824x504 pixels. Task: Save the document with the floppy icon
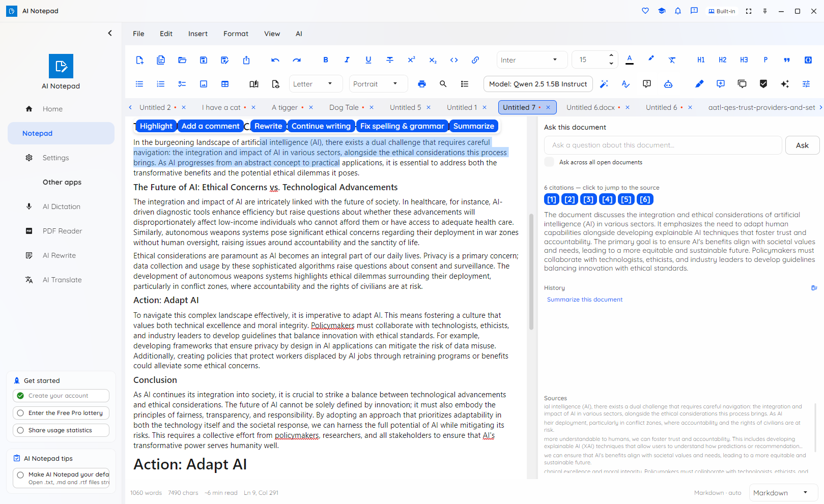click(204, 60)
